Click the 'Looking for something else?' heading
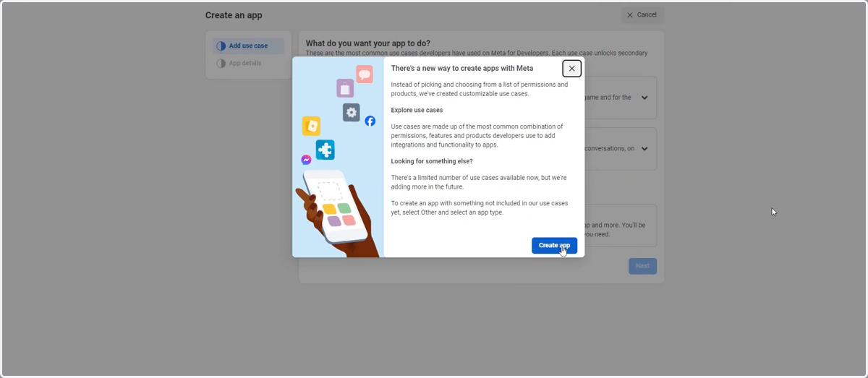 [432, 161]
